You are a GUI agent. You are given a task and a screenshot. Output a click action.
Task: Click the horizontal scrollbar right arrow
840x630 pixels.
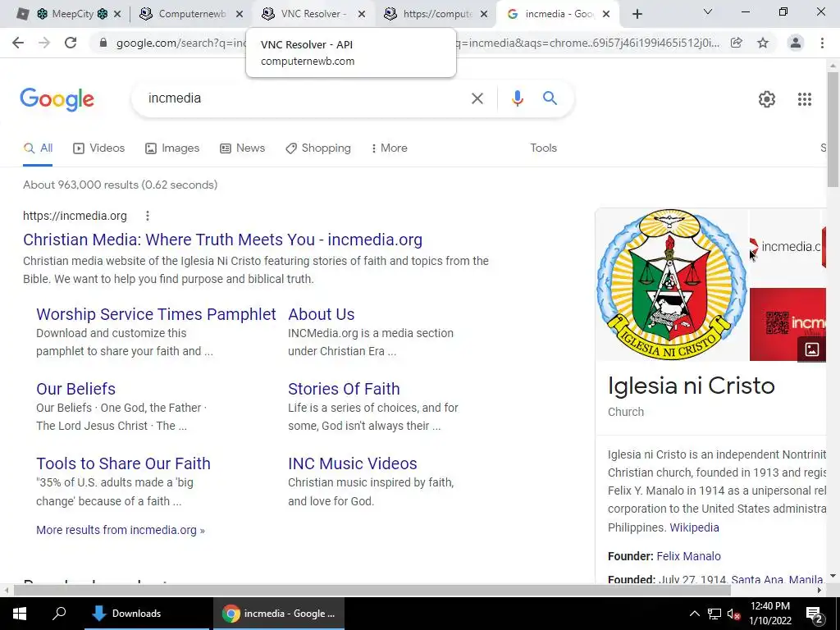pyautogui.click(x=819, y=590)
